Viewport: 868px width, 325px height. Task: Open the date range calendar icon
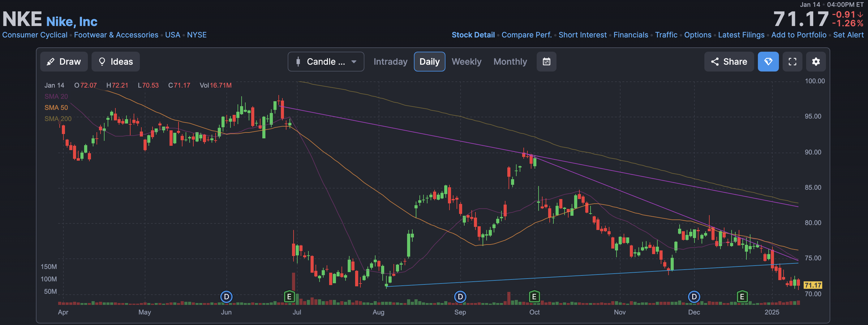[x=547, y=62]
